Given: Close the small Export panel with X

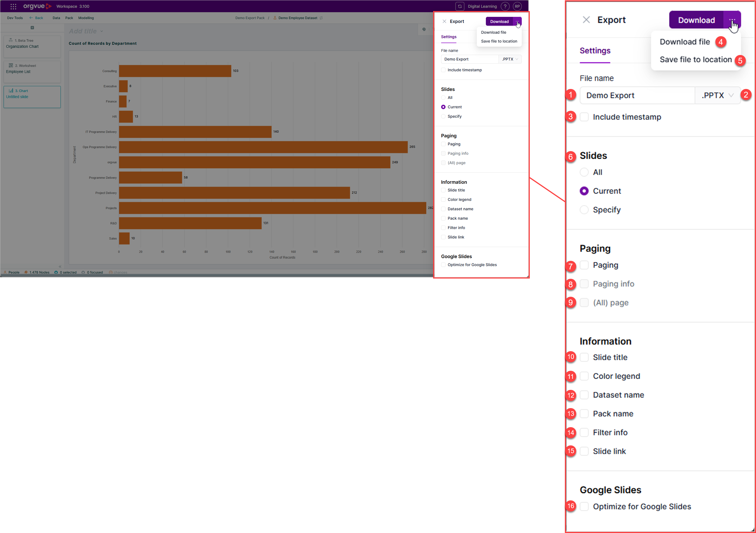Looking at the screenshot, I should (444, 21).
